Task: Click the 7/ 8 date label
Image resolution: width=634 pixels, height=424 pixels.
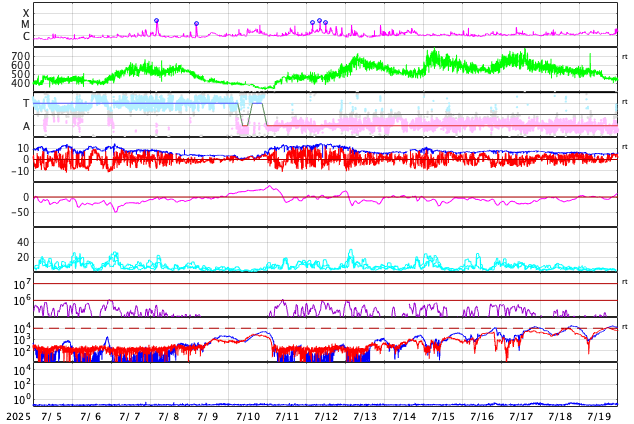Action: click(169, 417)
